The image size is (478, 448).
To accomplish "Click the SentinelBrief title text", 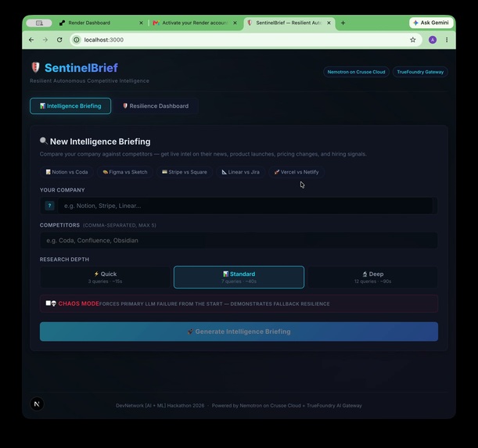I will pos(81,68).
